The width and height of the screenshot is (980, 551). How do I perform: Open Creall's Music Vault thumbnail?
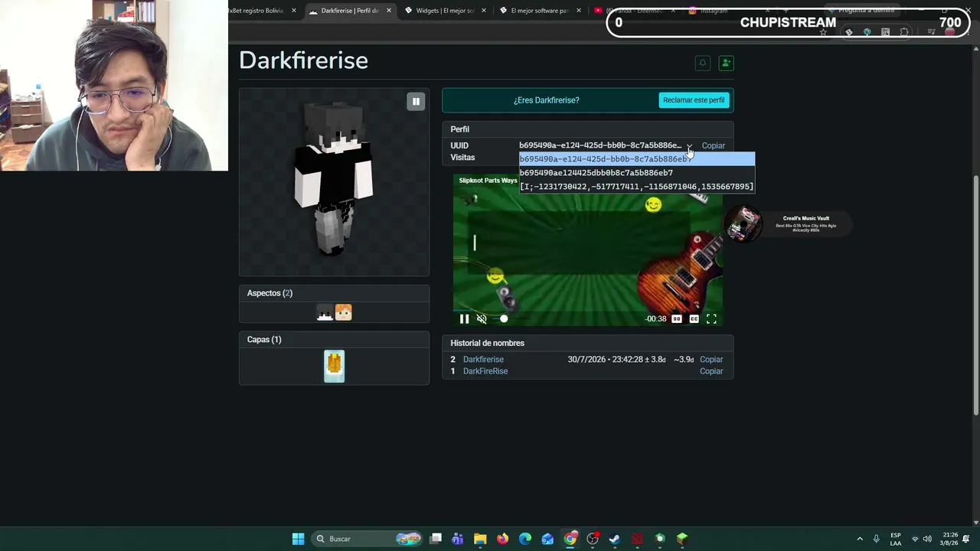pos(743,224)
